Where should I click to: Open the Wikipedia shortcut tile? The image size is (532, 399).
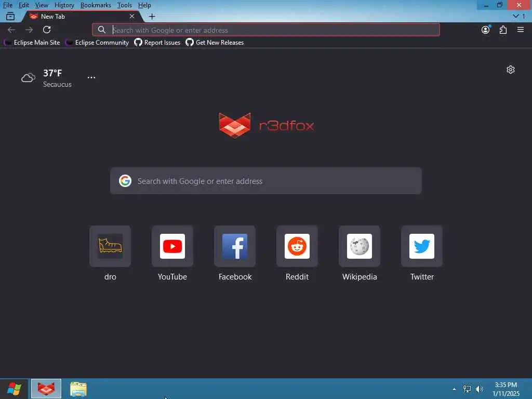click(x=360, y=246)
